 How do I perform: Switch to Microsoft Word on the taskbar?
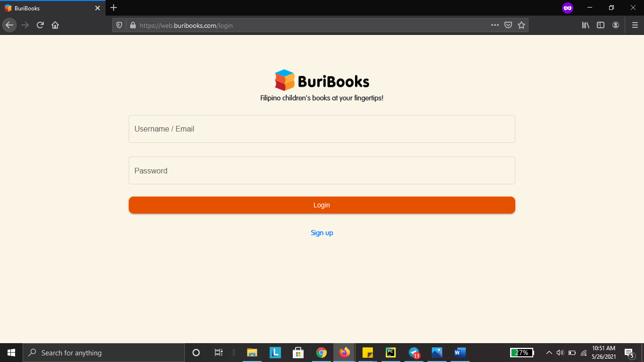point(460,353)
